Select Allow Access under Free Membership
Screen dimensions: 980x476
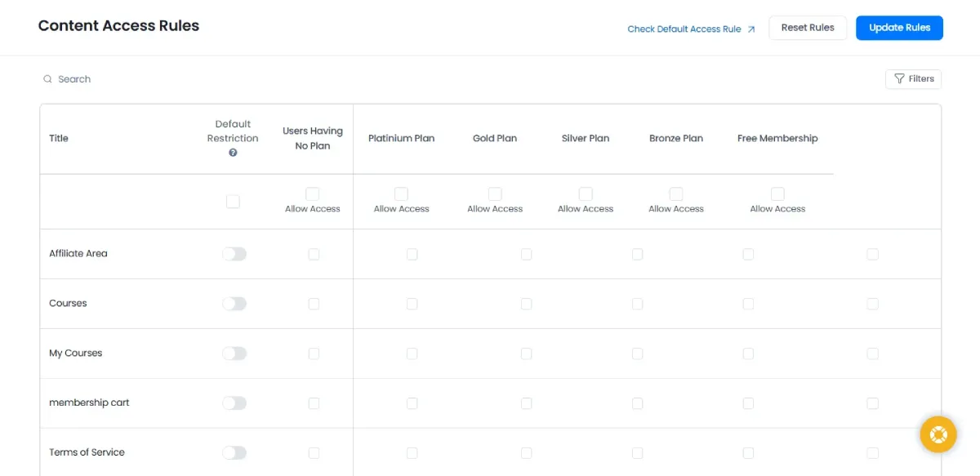tap(777, 194)
